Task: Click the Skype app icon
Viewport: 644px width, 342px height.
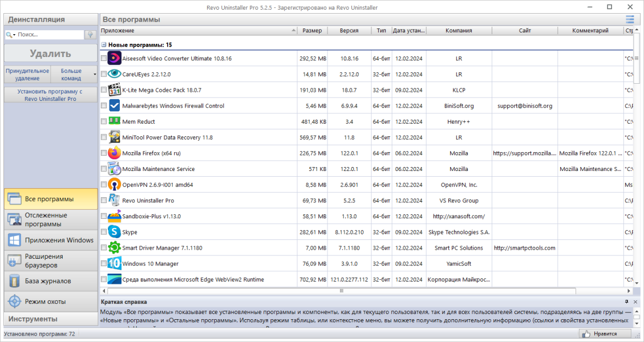Action: point(114,231)
